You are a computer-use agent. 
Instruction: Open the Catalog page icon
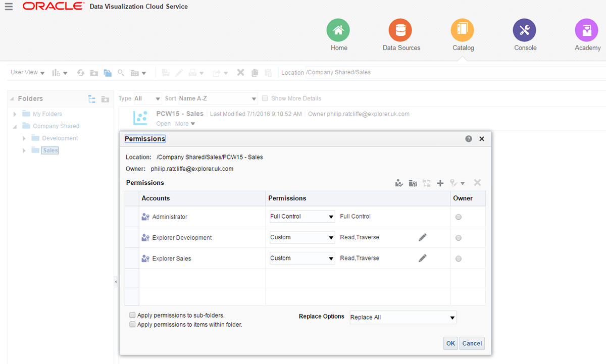pos(463,30)
